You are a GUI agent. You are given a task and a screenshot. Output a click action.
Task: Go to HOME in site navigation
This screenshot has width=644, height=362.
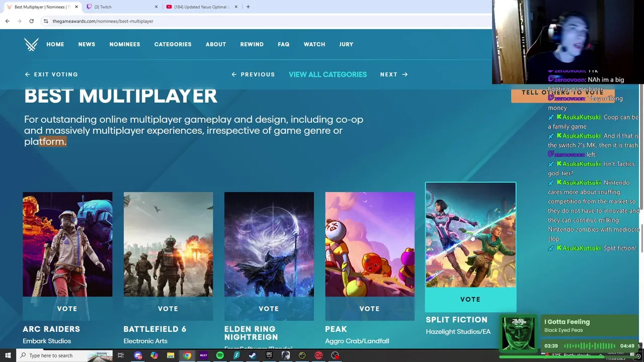point(55,44)
